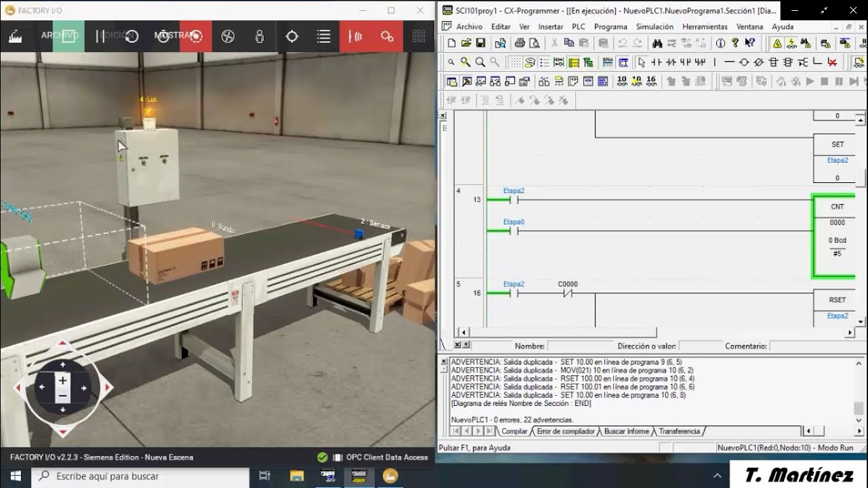This screenshot has height=488, width=868.
Task: Toggle the Factory I/O sensors red button
Action: pyautogui.click(x=355, y=37)
